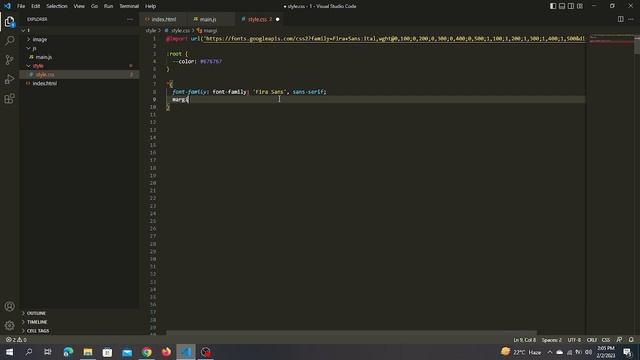Toggle secondary side bar layout icon
Image resolution: width=640 pixels, height=360 pixels.
571,6
